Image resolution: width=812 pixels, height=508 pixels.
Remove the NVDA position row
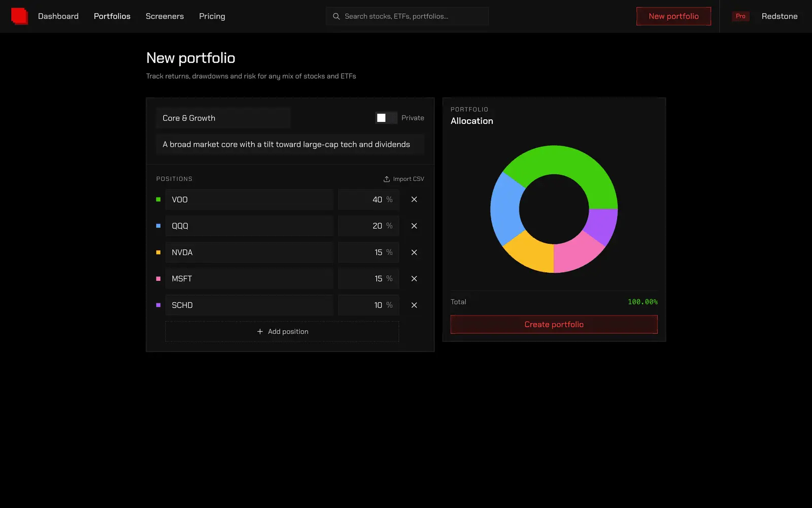[414, 252]
